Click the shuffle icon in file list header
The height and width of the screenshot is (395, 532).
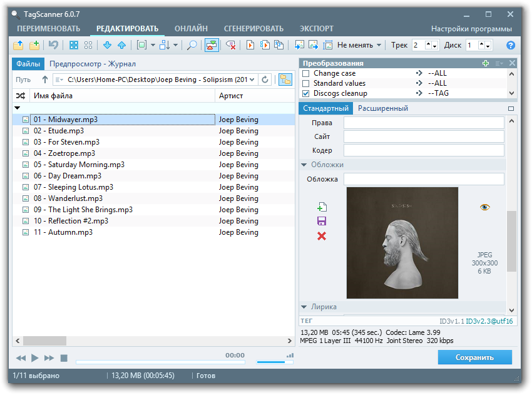pyautogui.click(x=21, y=96)
